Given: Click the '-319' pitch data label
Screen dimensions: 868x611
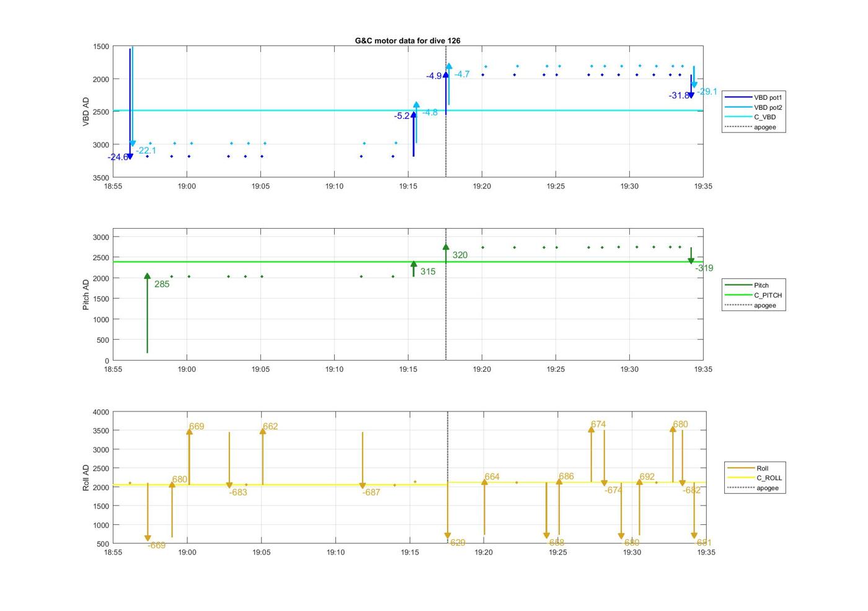Looking at the screenshot, I should 704,268.
